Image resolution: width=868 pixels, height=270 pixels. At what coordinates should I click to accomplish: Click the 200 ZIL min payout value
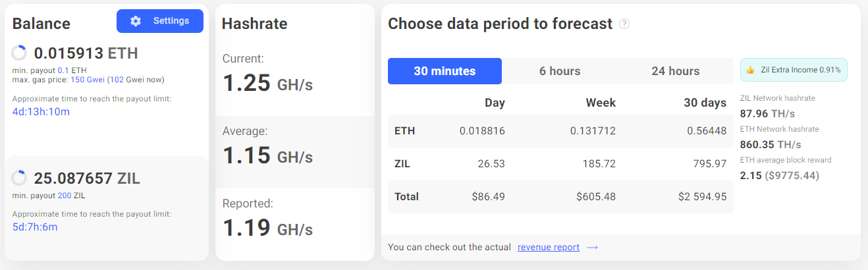point(64,196)
